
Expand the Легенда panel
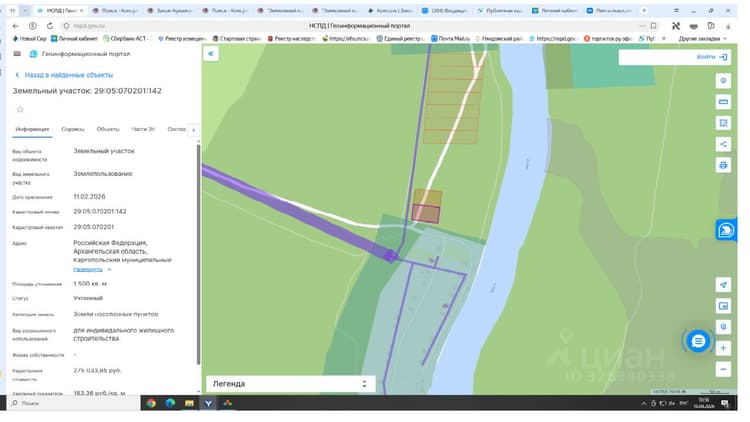pos(290,384)
